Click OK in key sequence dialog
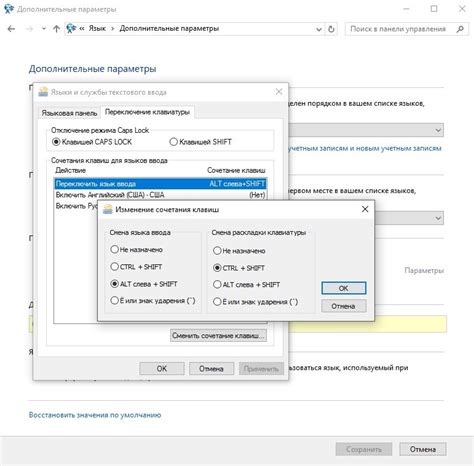Viewport: 474px width, 466px height. click(343, 288)
